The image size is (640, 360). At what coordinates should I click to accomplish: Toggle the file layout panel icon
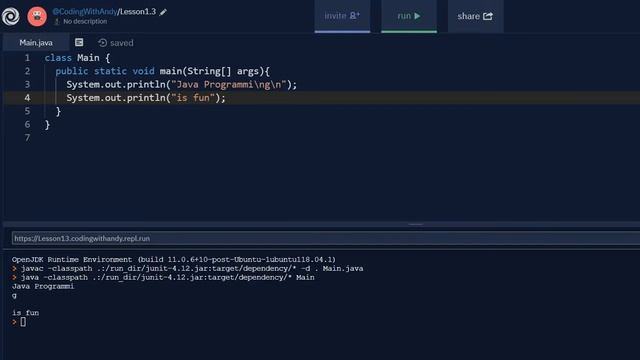coord(79,42)
